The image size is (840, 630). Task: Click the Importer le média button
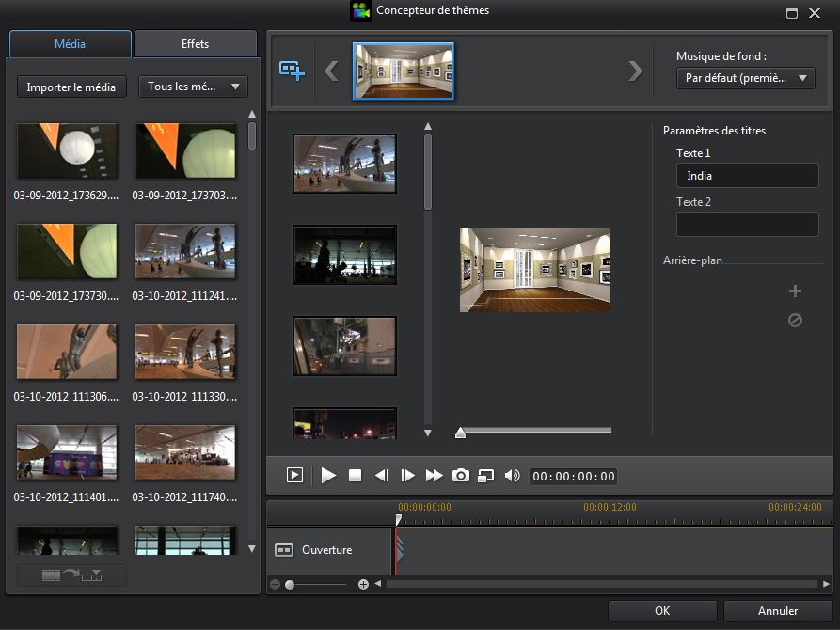click(71, 87)
